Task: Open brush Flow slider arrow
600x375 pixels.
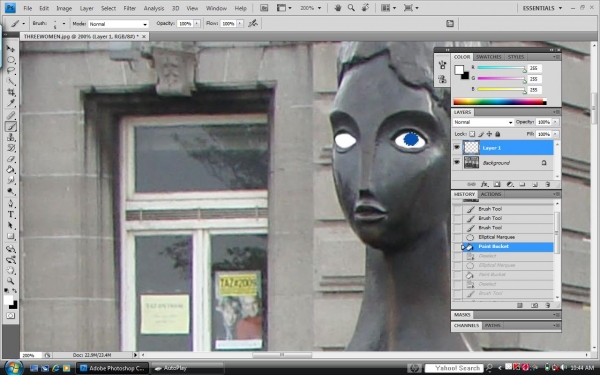Action: [240, 24]
